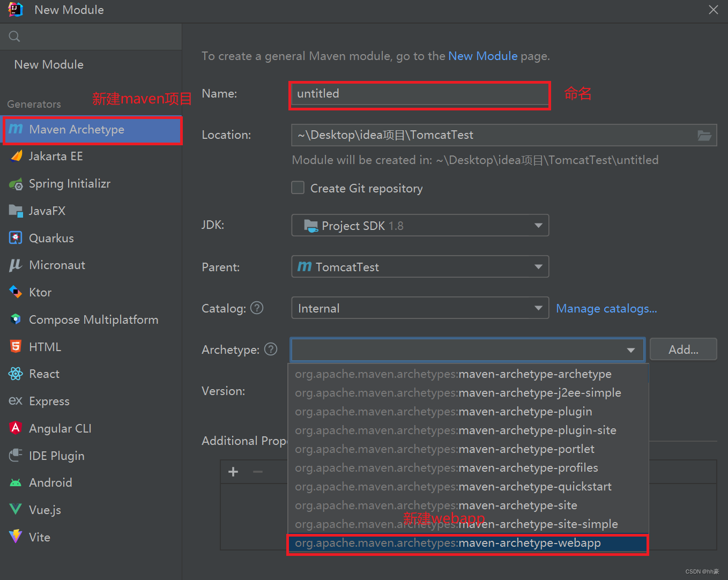Viewport: 728px width, 580px height.
Task: Click the Express ex icon
Action: (x=16, y=401)
